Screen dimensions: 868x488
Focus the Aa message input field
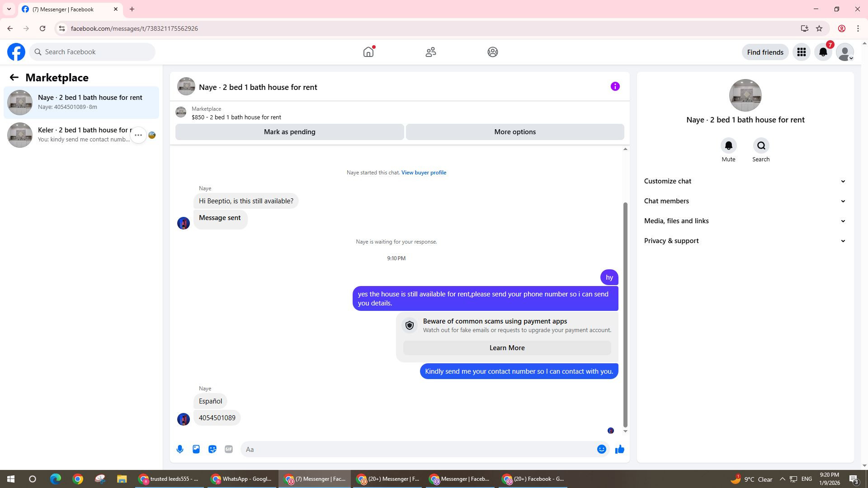click(x=418, y=449)
